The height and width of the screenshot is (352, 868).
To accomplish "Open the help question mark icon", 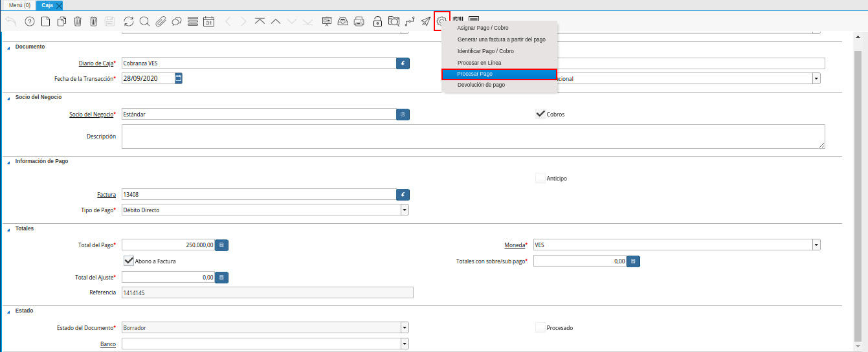I will (29, 21).
